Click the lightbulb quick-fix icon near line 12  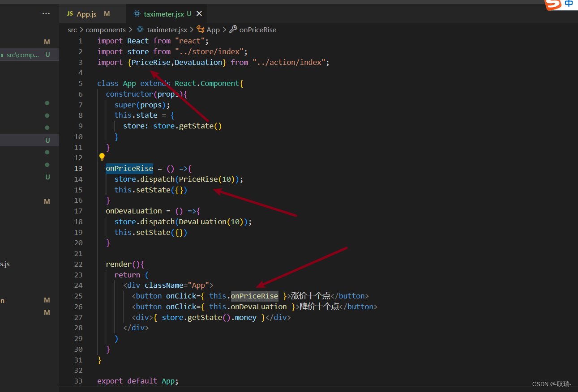tap(102, 157)
